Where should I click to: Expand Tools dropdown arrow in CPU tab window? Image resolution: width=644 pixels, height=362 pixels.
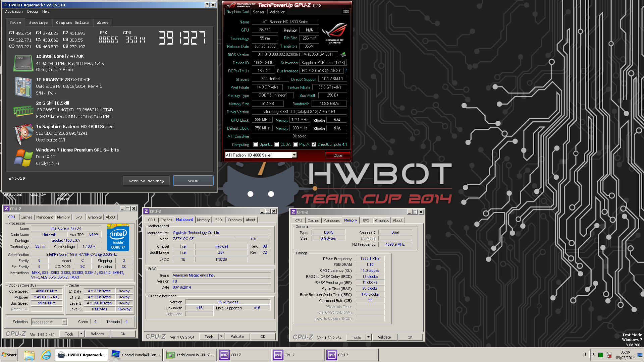(81, 334)
